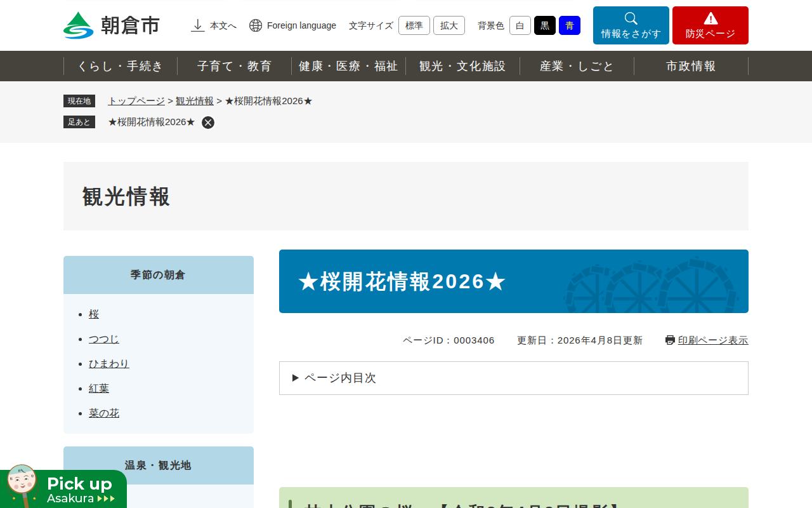Select the white 白 background color
The width and height of the screenshot is (812, 508).
tap(520, 25)
